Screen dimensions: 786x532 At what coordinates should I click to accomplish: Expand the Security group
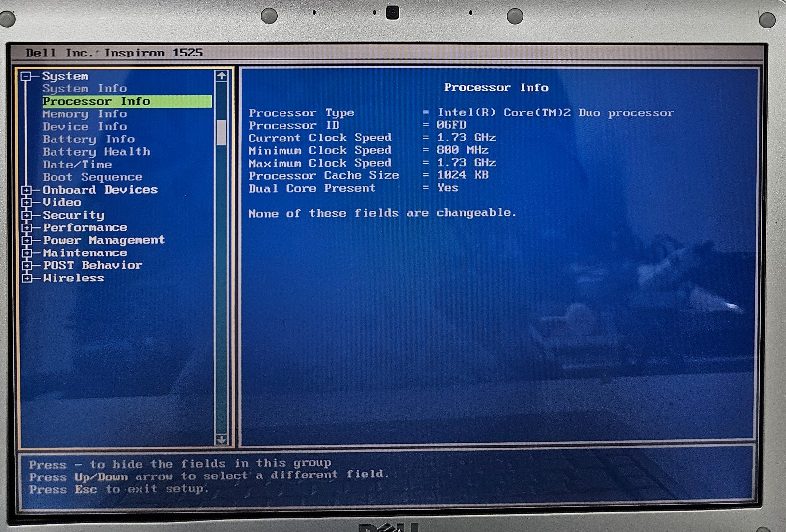click(x=27, y=215)
